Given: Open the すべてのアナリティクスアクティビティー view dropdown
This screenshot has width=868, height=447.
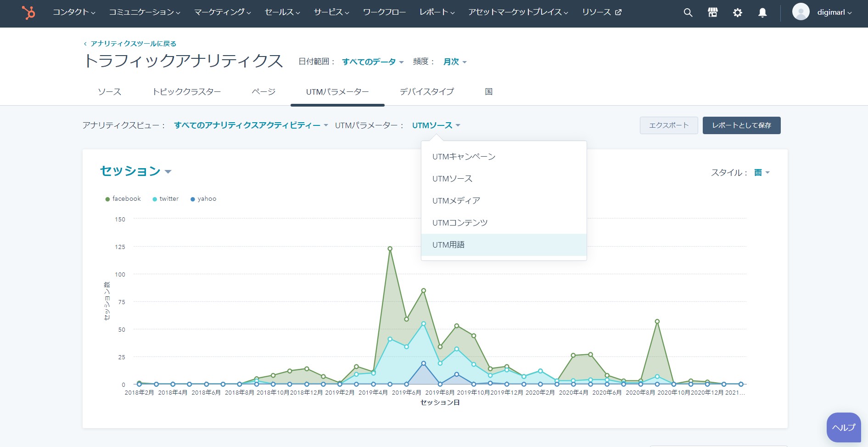Looking at the screenshot, I should (251, 125).
